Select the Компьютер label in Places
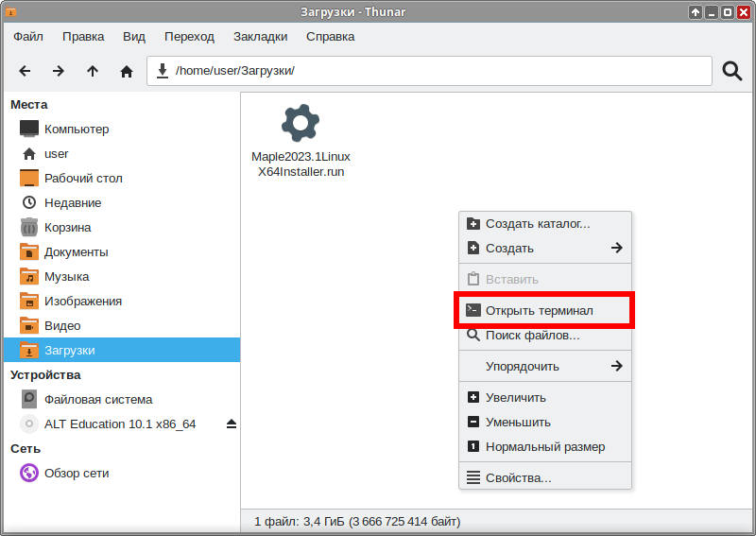 click(x=77, y=130)
